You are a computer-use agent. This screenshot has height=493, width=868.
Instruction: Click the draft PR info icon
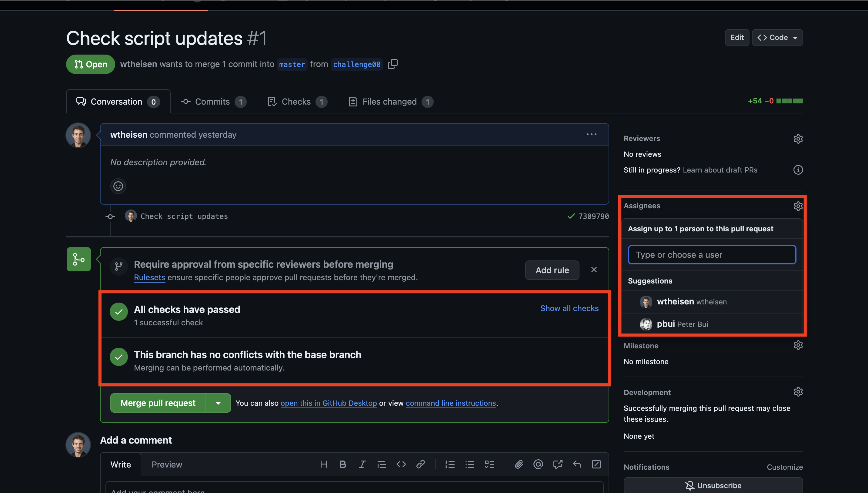(x=798, y=169)
